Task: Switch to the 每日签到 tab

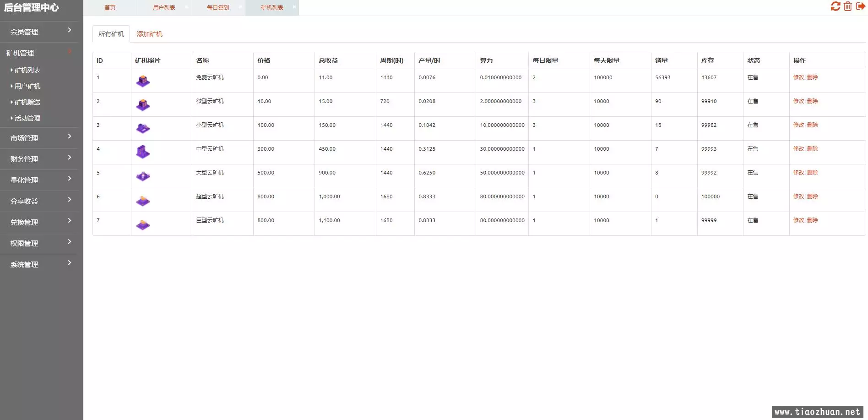Action: tap(218, 7)
